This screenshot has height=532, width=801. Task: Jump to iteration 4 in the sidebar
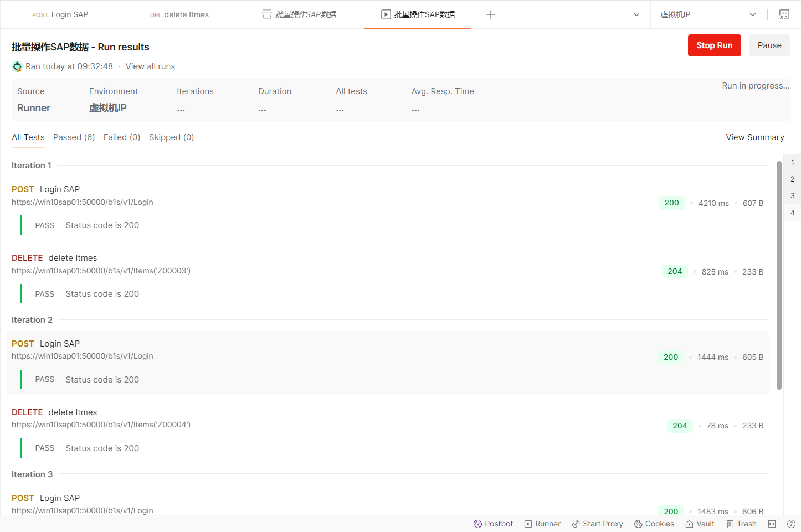click(792, 213)
